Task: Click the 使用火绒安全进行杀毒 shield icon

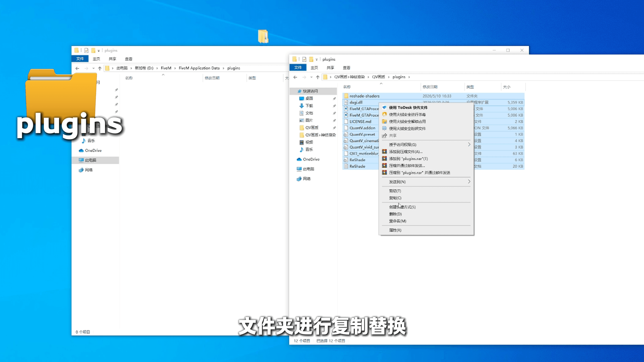Action: [x=384, y=114]
